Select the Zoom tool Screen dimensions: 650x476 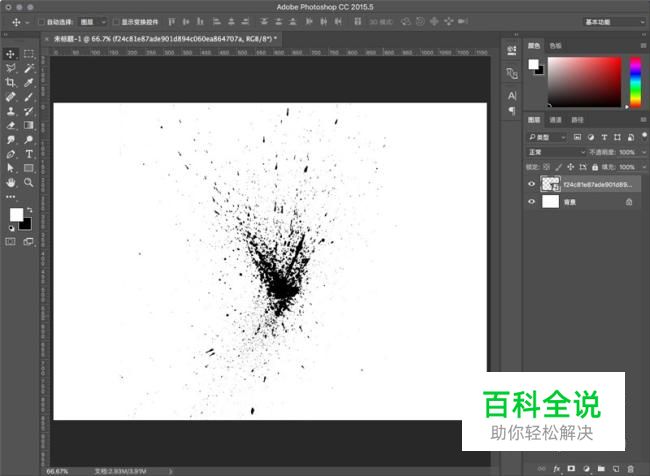coord(29,182)
